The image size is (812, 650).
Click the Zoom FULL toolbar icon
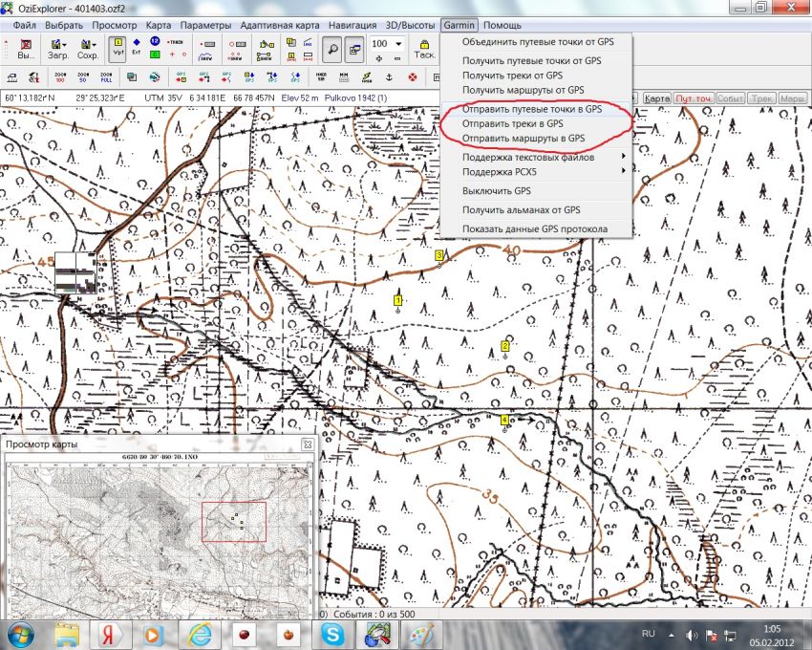(x=107, y=76)
